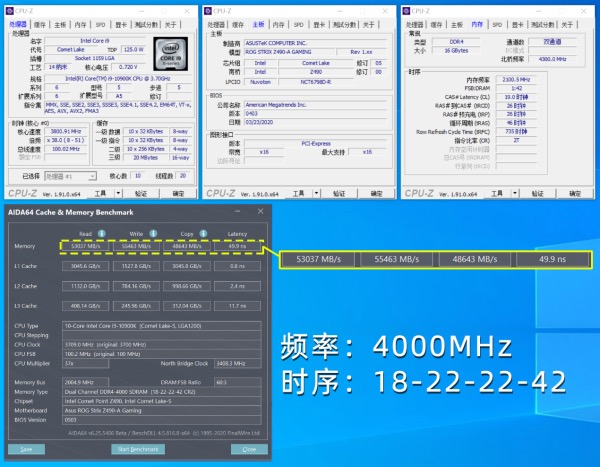Click the BIOS date 03/23/2020 field
Screen dimensions: 600x467
(316, 122)
